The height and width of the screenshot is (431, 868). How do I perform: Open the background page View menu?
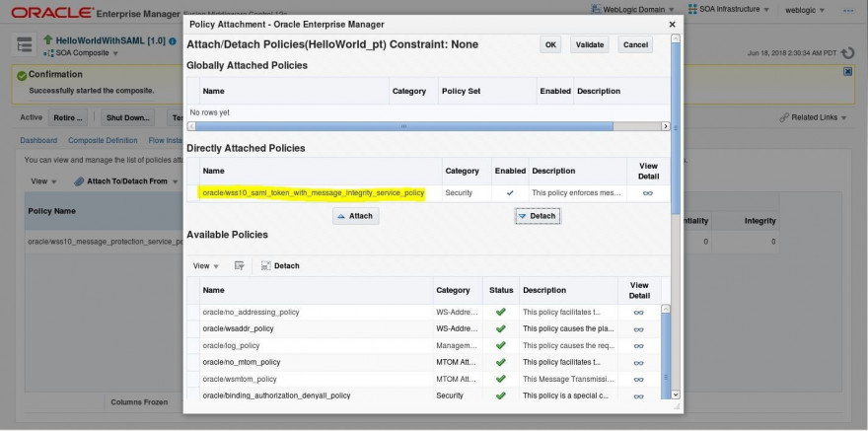[43, 181]
